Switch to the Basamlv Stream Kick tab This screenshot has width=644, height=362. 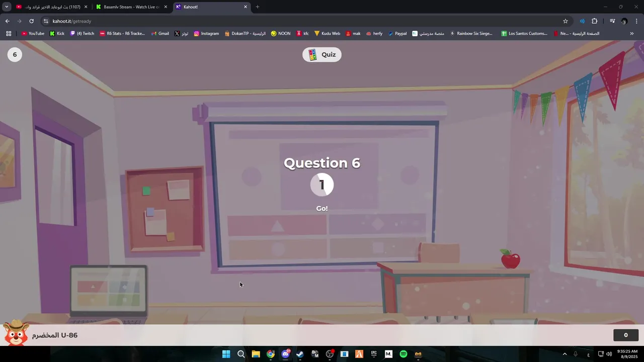coord(131,7)
